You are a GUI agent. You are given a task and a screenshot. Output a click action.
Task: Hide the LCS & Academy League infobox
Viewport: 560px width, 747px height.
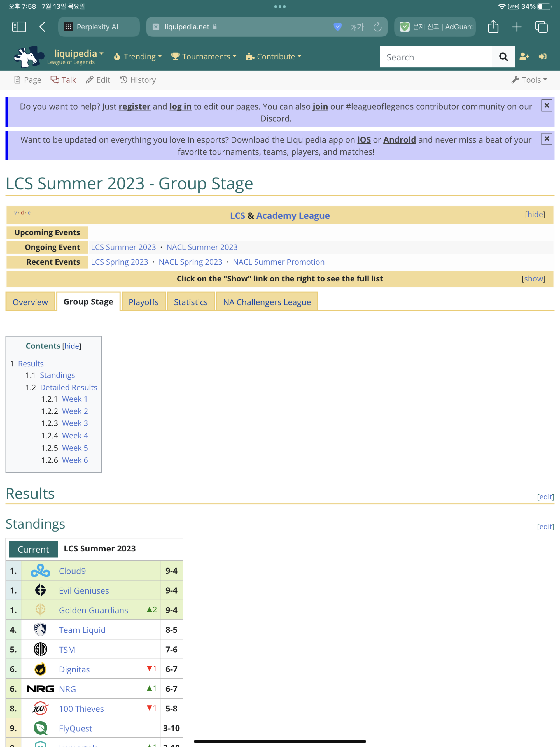coord(535,214)
